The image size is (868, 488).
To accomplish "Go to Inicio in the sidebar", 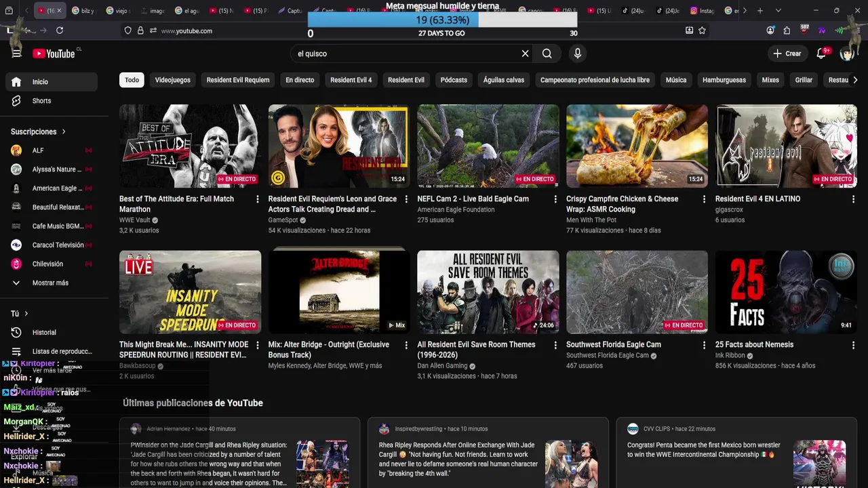I will (x=52, y=82).
